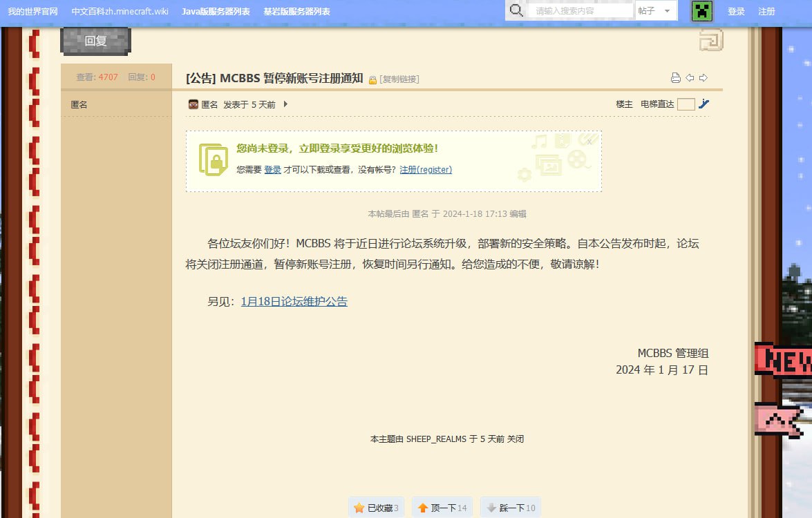Click 匿名 in the left author panel

(79, 104)
